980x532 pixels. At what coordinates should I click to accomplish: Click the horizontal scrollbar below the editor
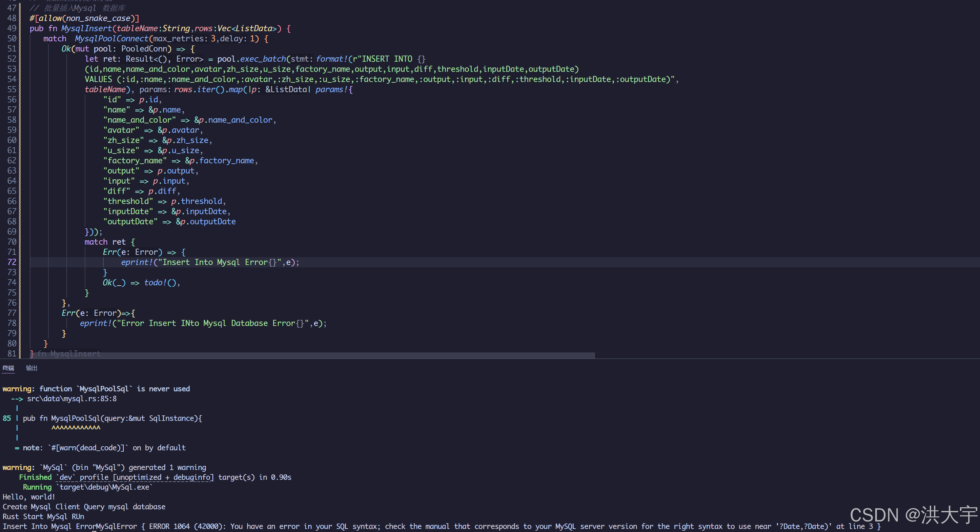312,355
